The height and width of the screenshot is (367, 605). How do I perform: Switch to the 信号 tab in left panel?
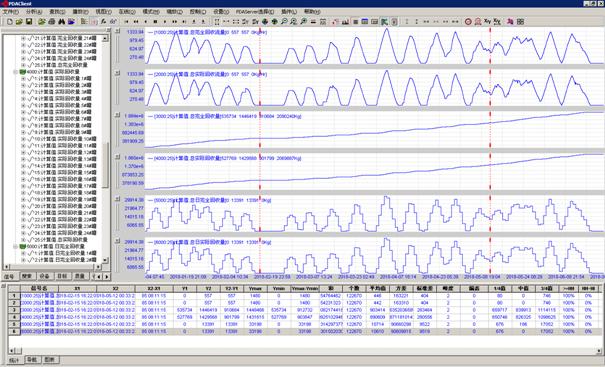click(x=9, y=276)
